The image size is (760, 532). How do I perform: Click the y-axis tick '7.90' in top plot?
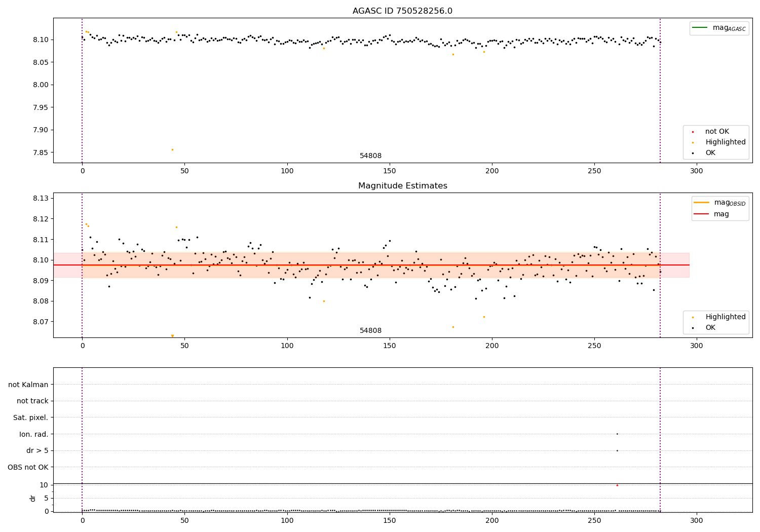click(41, 130)
